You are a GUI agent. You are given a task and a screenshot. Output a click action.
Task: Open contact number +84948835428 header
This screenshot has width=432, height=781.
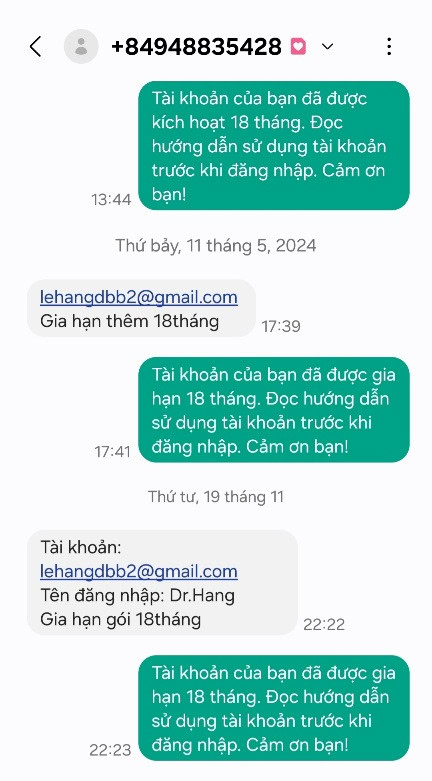click(x=196, y=47)
